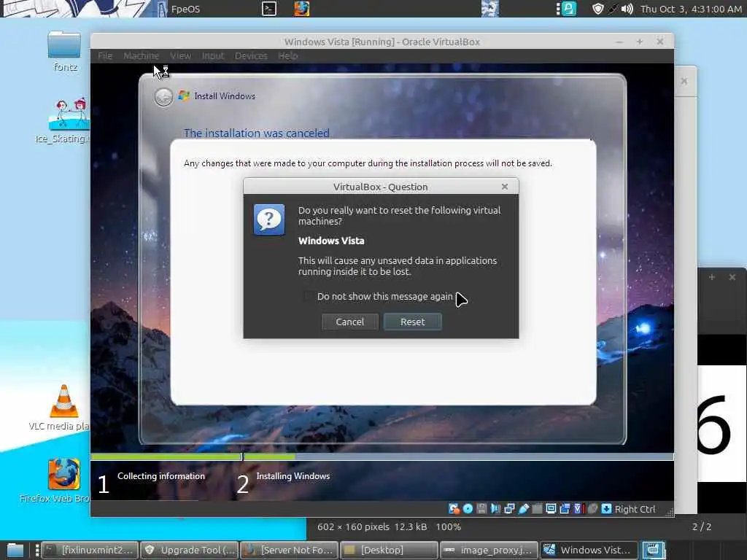Switch to image_proxy.j... taskbar window
The height and width of the screenshot is (560, 747).
point(488,550)
